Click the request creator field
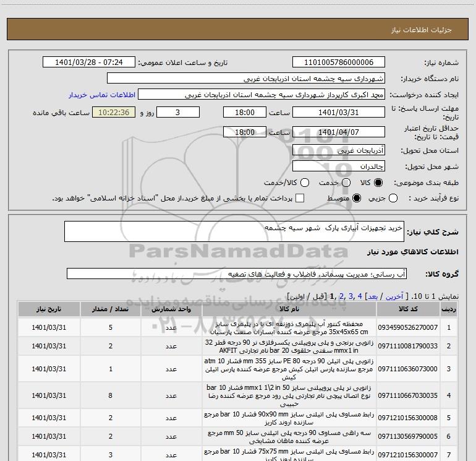The image size is (476, 461). coord(261,95)
